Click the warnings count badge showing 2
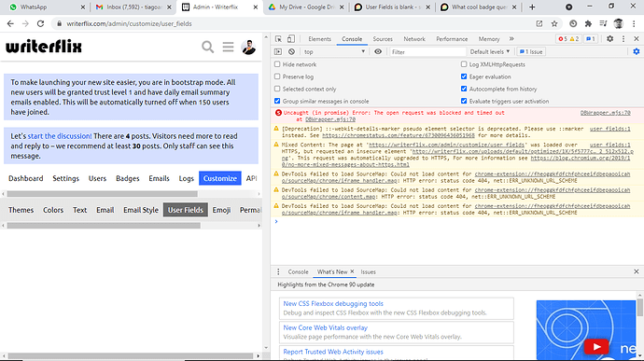The image size is (644, 361). coord(574,39)
